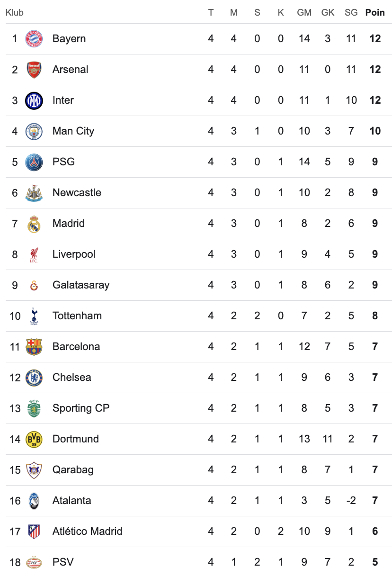Select the Atalanta team name
Viewport: 392px width, 577px height.
(x=71, y=501)
